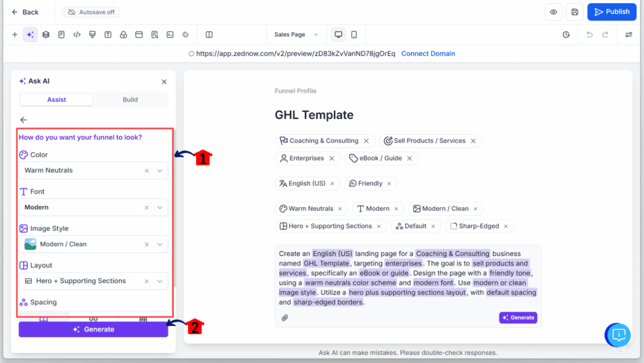Open the layers stack icon in toolbar

coord(46,35)
